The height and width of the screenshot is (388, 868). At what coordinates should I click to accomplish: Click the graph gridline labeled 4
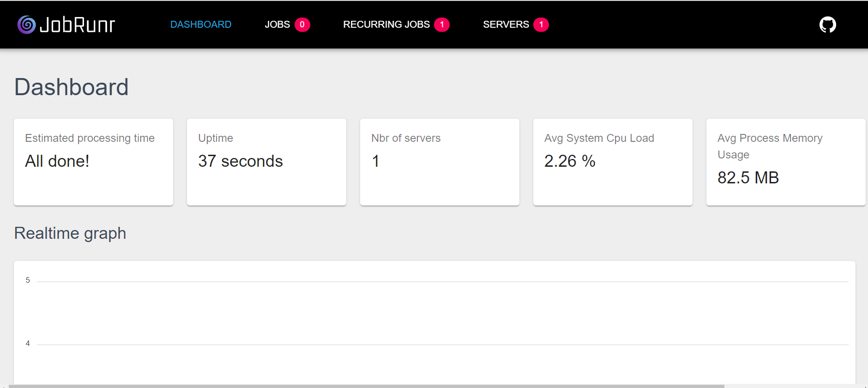point(442,345)
